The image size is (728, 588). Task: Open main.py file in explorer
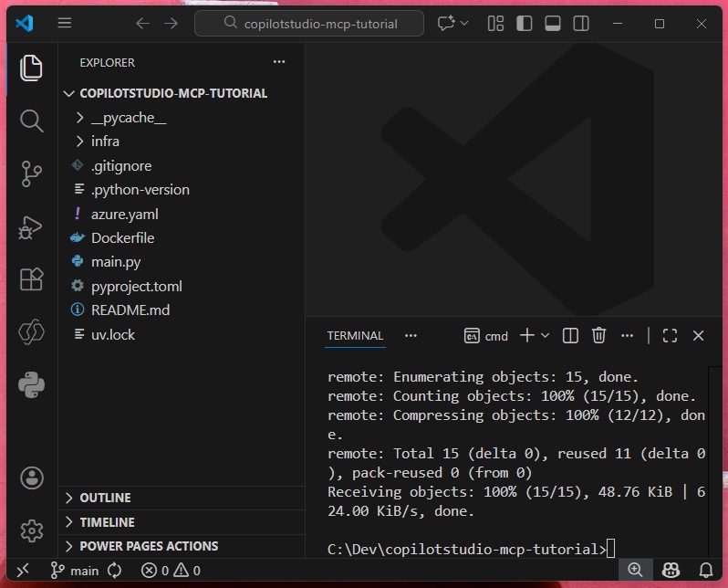pyautogui.click(x=115, y=262)
